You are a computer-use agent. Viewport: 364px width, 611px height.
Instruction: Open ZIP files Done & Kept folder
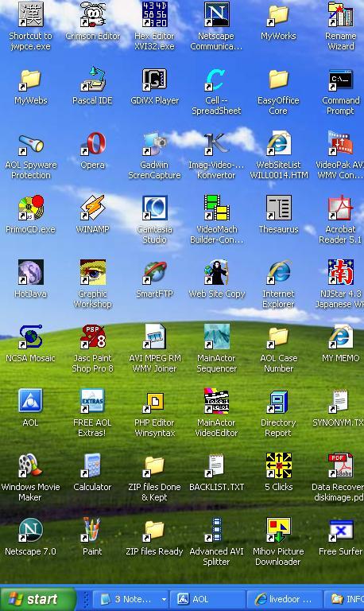pyautogui.click(x=154, y=465)
